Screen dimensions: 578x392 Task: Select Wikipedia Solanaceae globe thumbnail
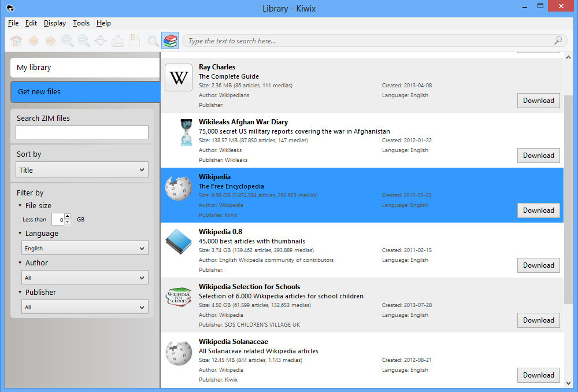coord(179,353)
